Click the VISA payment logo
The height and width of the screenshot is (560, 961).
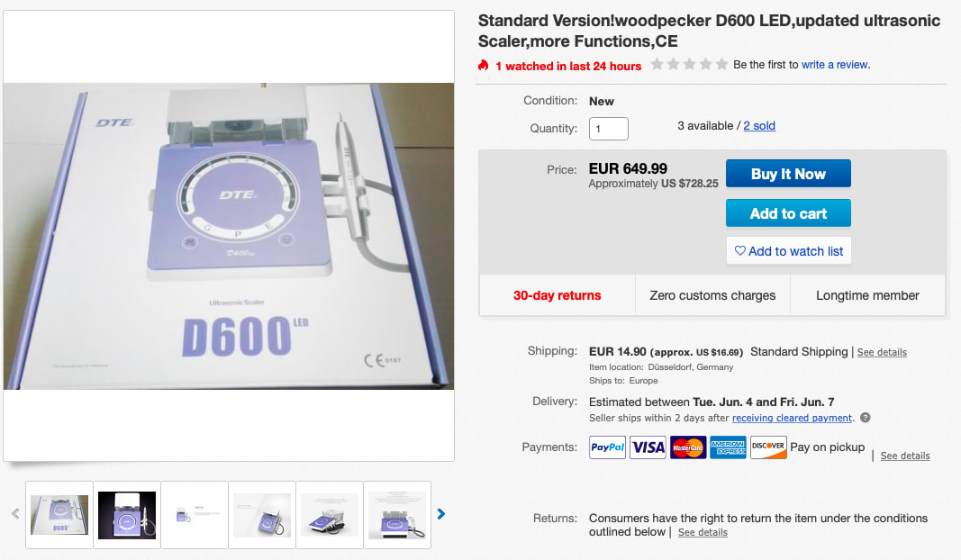pos(648,447)
